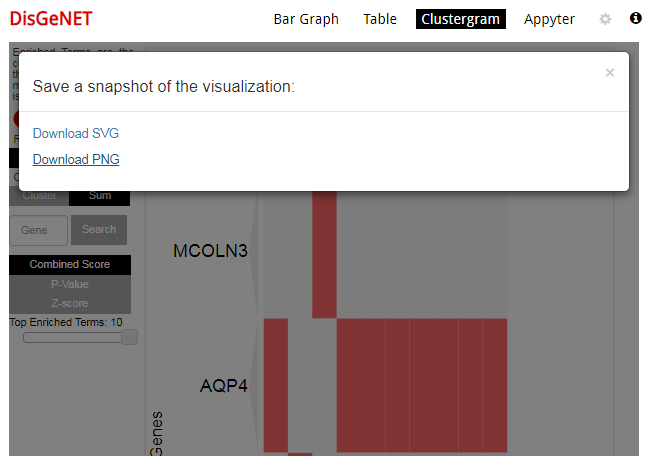Select P-Value ranking option

coord(69,284)
